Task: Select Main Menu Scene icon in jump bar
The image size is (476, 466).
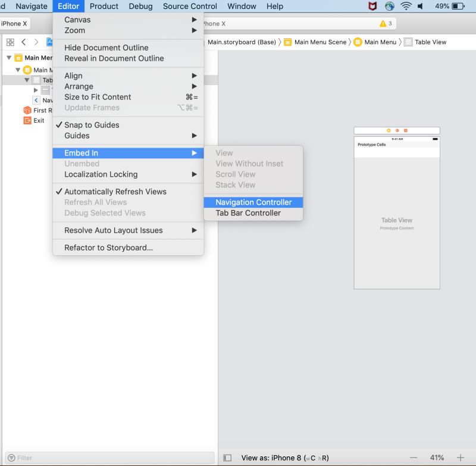Action: tap(288, 42)
